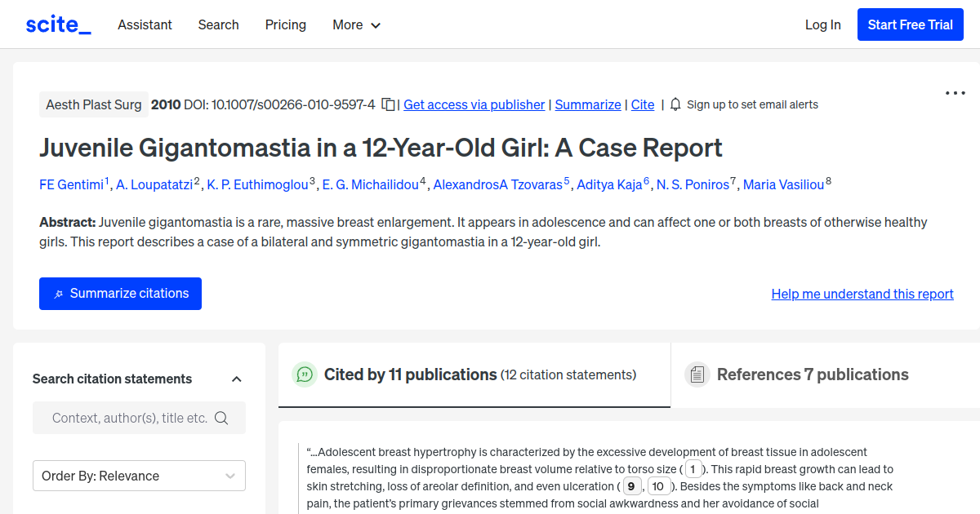Click the scite_ logo
980x514 pixels.
pyautogui.click(x=58, y=24)
